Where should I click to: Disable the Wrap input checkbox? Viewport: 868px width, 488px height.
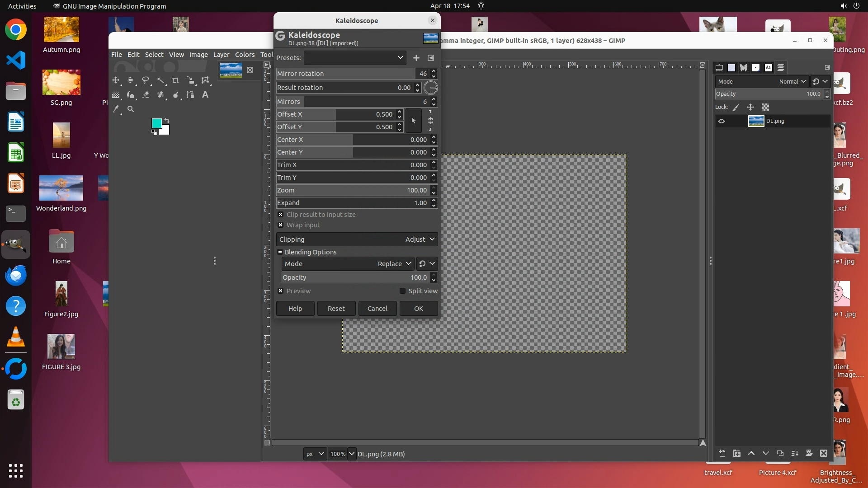pyautogui.click(x=281, y=225)
